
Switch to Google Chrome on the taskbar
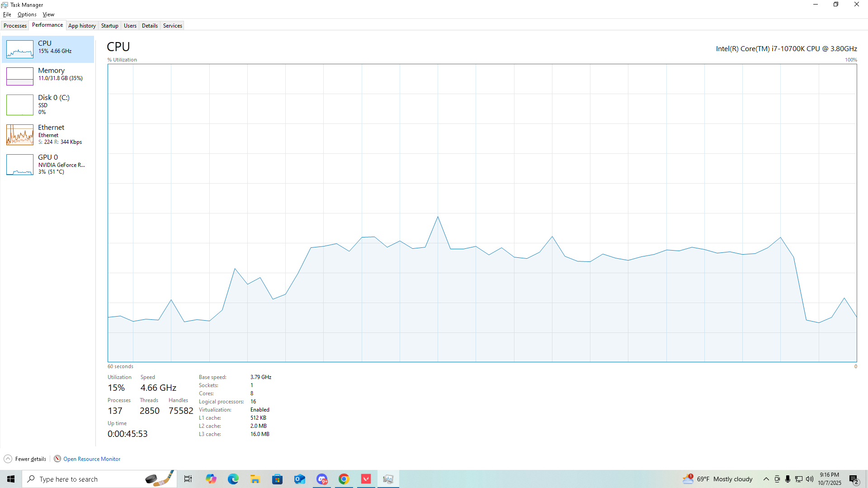pyautogui.click(x=344, y=479)
